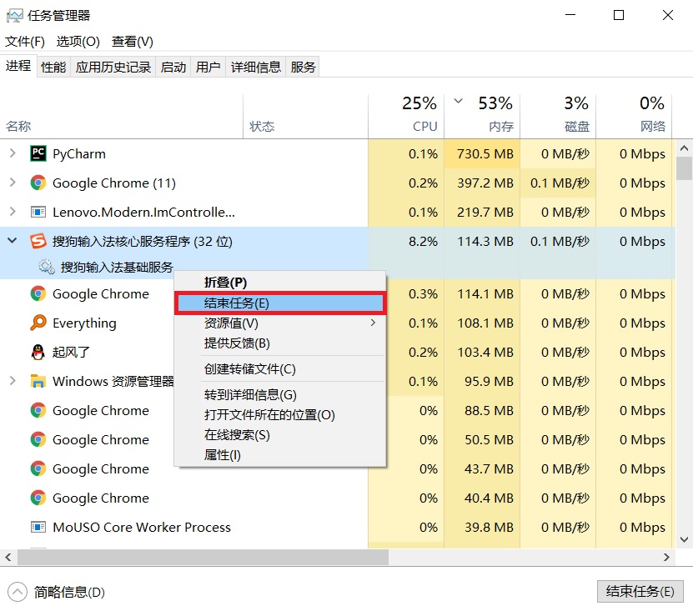
Task: Choose 属性(I) in the context menu
Action: [x=279, y=455]
